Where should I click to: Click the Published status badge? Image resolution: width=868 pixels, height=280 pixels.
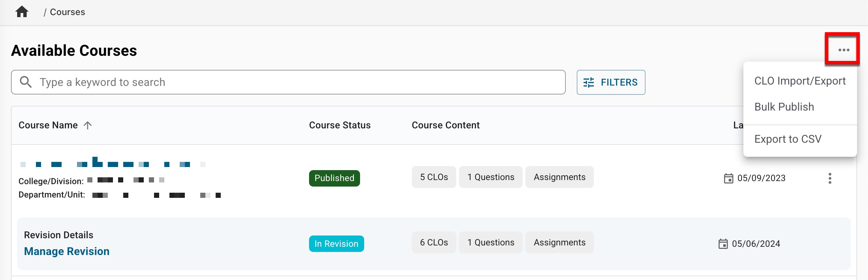pyautogui.click(x=334, y=178)
